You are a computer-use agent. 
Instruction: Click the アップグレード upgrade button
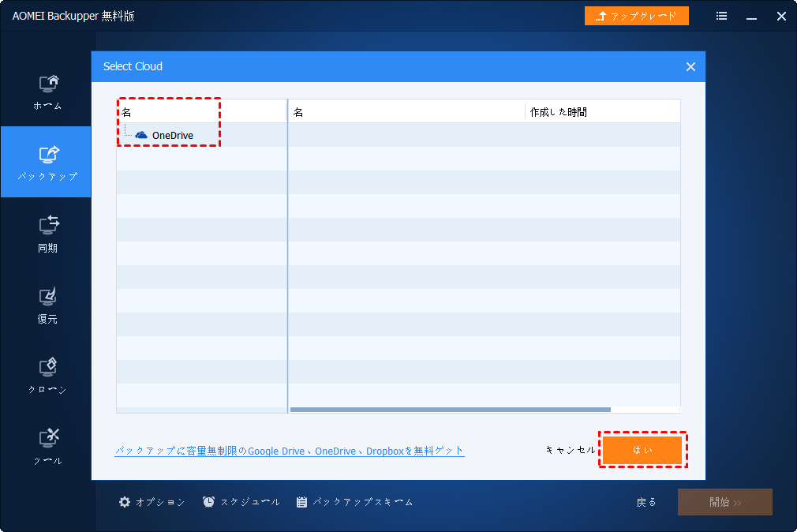(x=636, y=16)
